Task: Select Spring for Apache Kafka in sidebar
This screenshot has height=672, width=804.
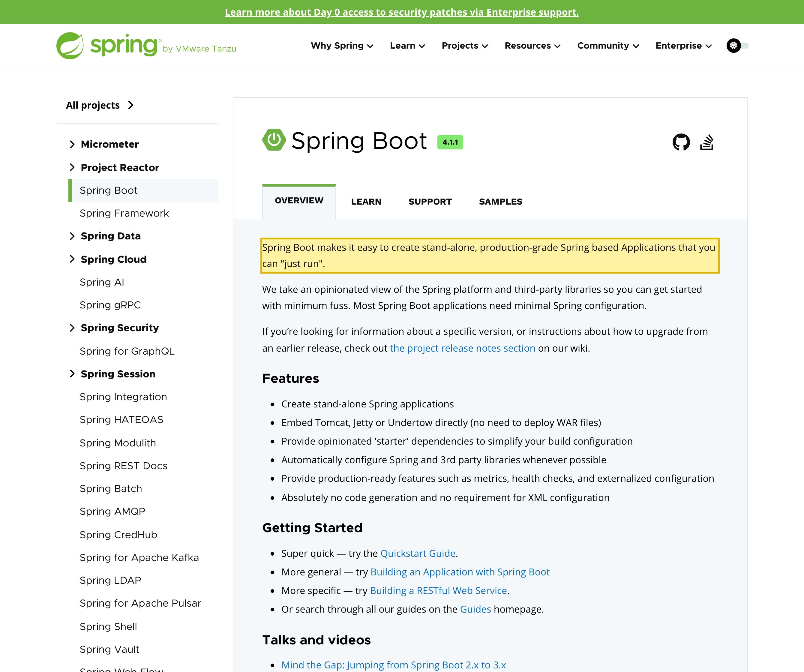Action: [139, 557]
